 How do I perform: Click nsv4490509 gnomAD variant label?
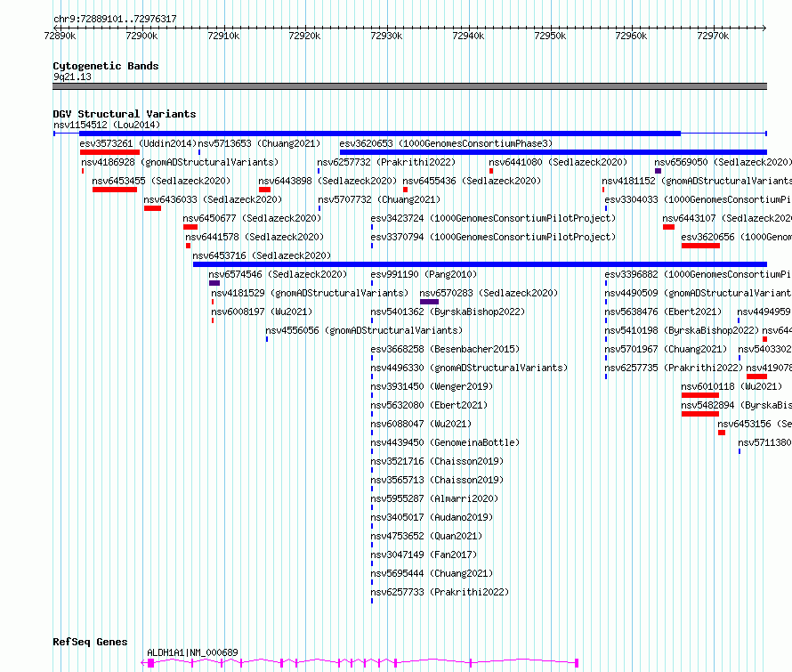(x=698, y=293)
